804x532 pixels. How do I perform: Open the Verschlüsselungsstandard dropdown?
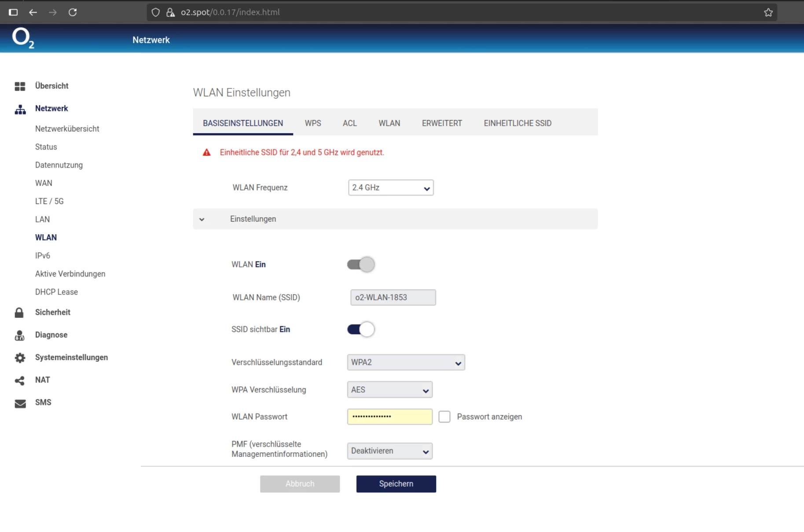pos(406,362)
